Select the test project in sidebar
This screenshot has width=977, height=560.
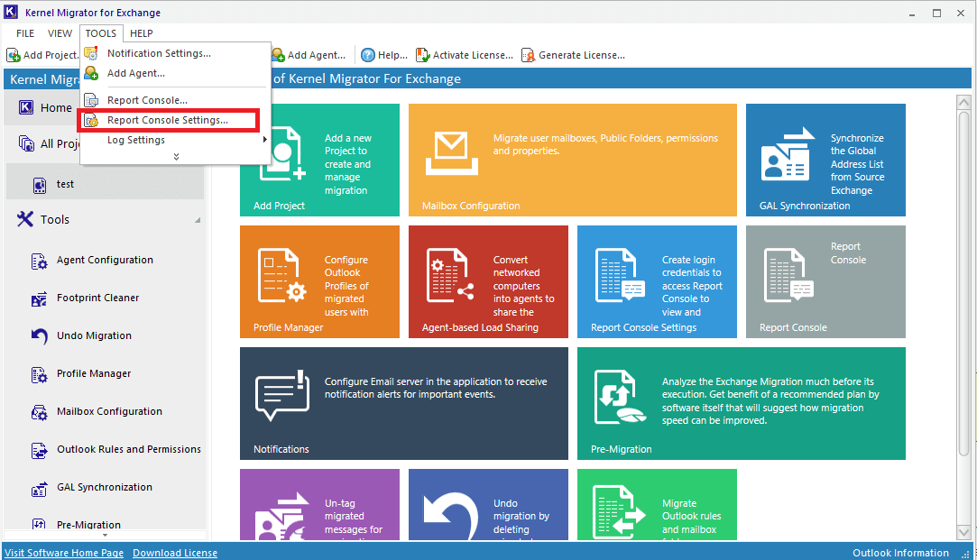[65, 184]
